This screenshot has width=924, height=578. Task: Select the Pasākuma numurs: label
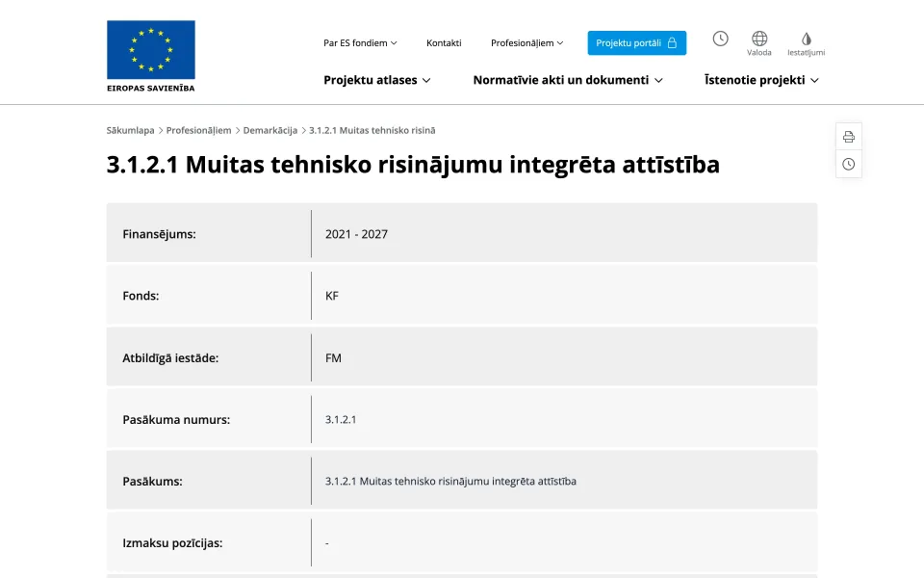click(176, 420)
